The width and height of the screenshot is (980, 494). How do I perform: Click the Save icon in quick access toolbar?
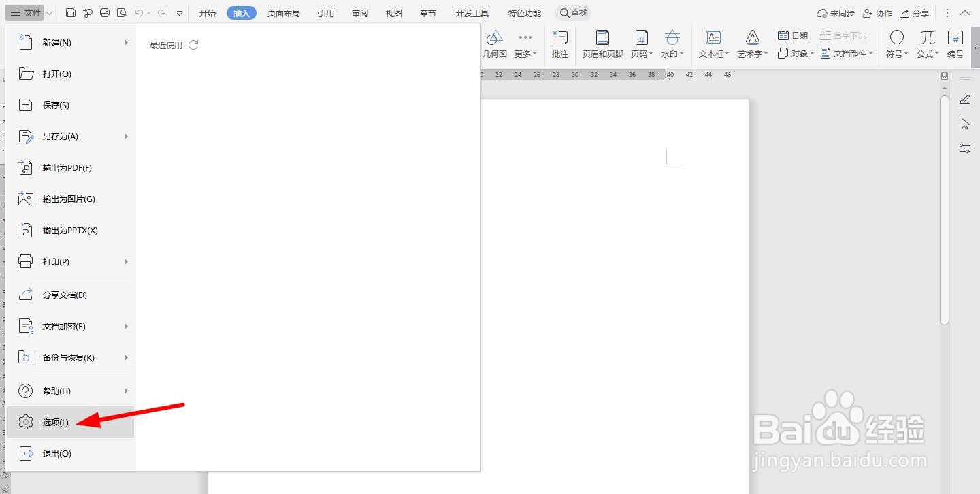pyautogui.click(x=71, y=13)
